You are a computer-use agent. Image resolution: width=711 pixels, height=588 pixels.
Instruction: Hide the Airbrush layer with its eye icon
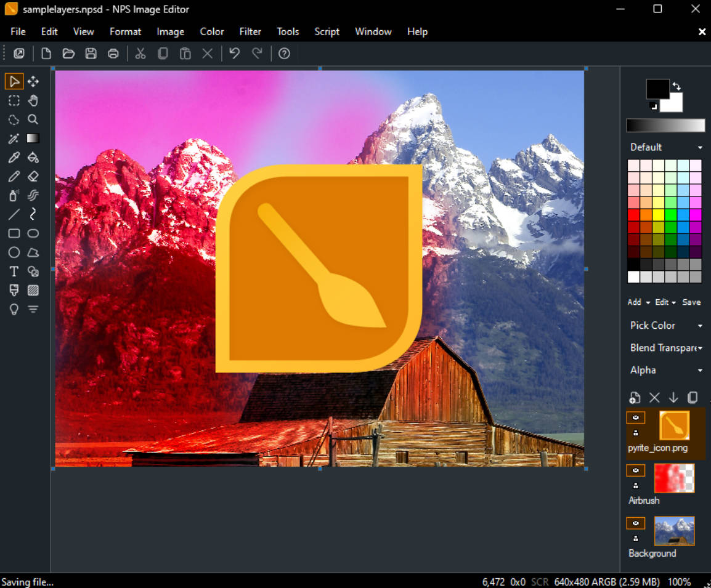coord(636,470)
